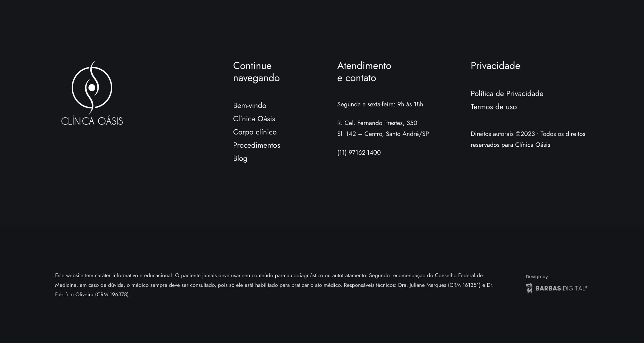
Task: Open the Clínica Oásis footer navigation link
Action: 254,119
